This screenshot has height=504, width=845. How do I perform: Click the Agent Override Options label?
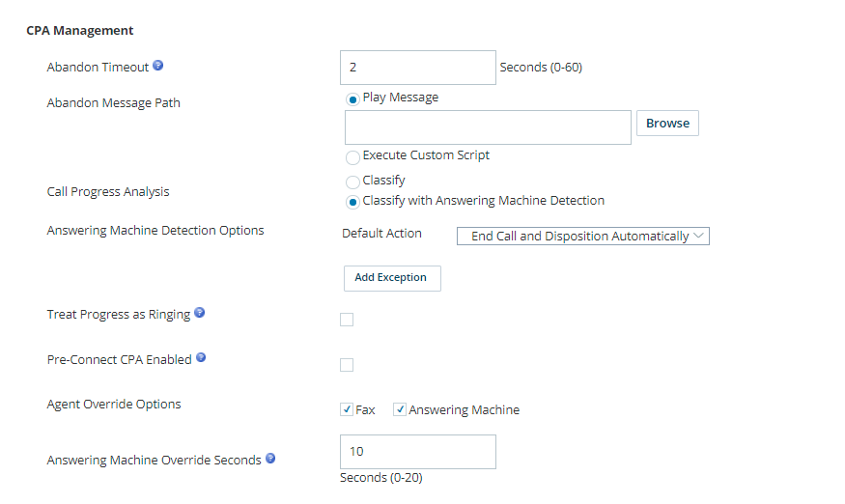(114, 405)
